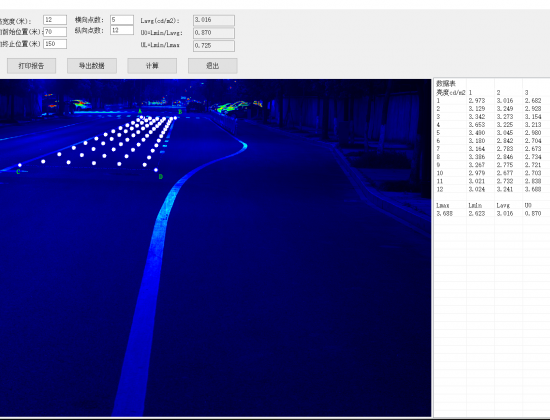This screenshot has width=550, height=420.
Task: Select table cell 2.734 in row 8
Action: [x=533, y=157]
